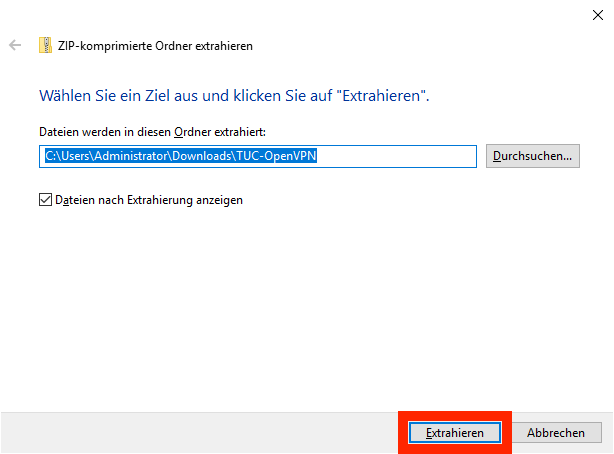Click the blue 'Wählen Sie ein Ziel aus' heading
This screenshot has width=614, height=454.
coord(234,96)
